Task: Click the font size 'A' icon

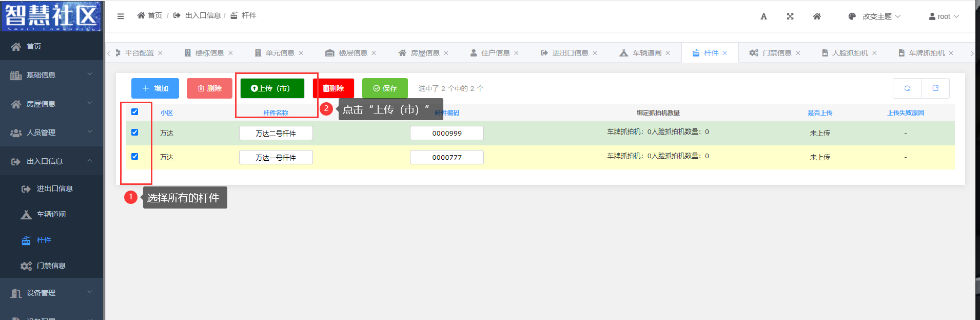Action: pyautogui.click(x=763, y=16)
